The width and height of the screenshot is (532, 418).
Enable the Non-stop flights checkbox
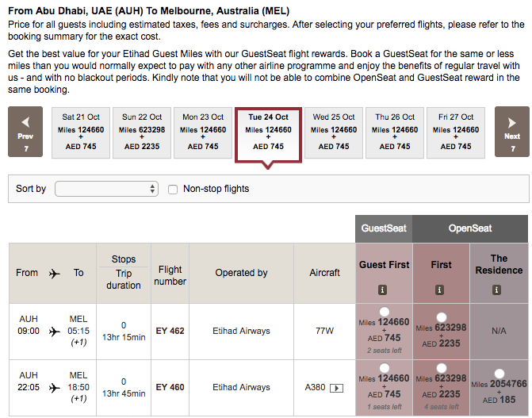(174, 189)
